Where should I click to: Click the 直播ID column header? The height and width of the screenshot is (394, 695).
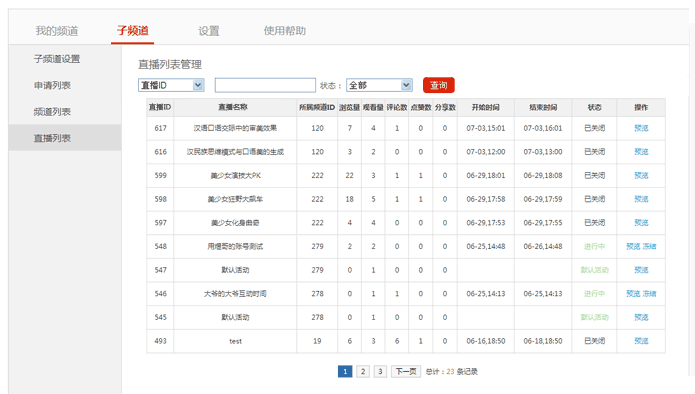(160, 107)
